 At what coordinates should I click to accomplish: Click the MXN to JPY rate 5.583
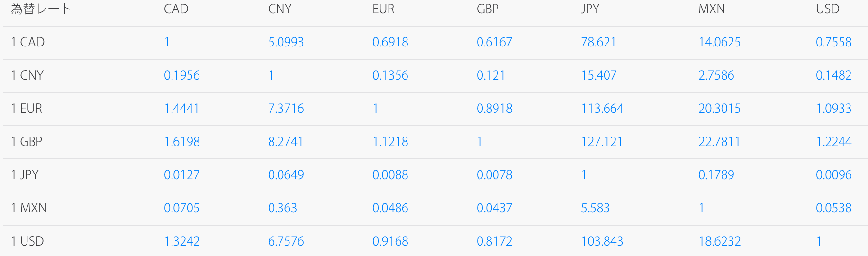point(595,208)
